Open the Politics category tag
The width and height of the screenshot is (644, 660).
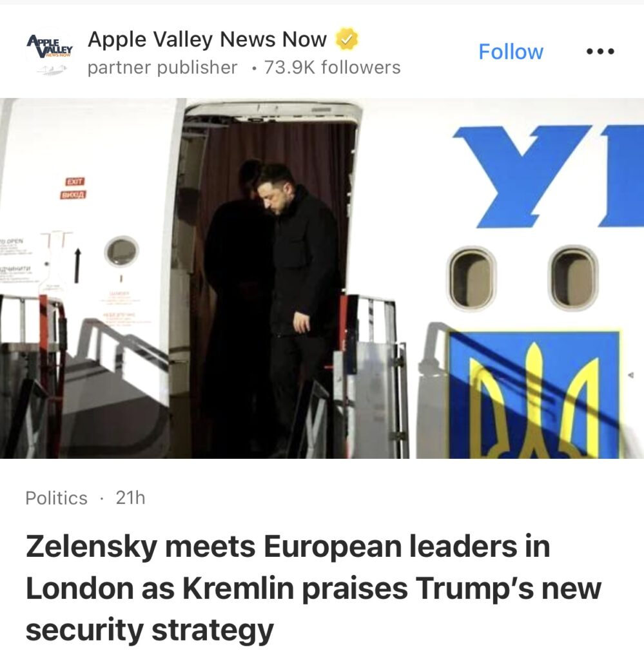tap(56, 498)
